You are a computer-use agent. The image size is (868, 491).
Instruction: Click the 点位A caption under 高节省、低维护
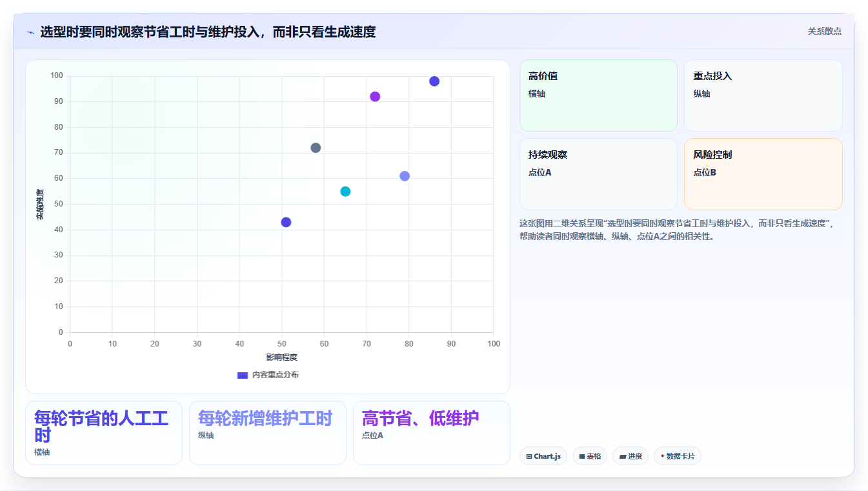coord(372,436)
